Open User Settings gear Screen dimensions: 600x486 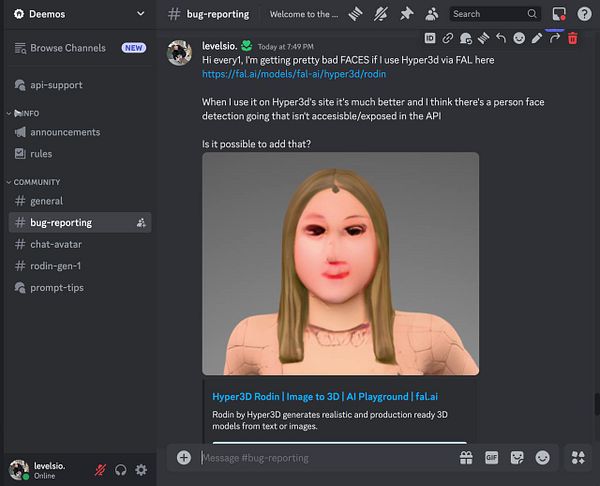[x=141, y=470]
